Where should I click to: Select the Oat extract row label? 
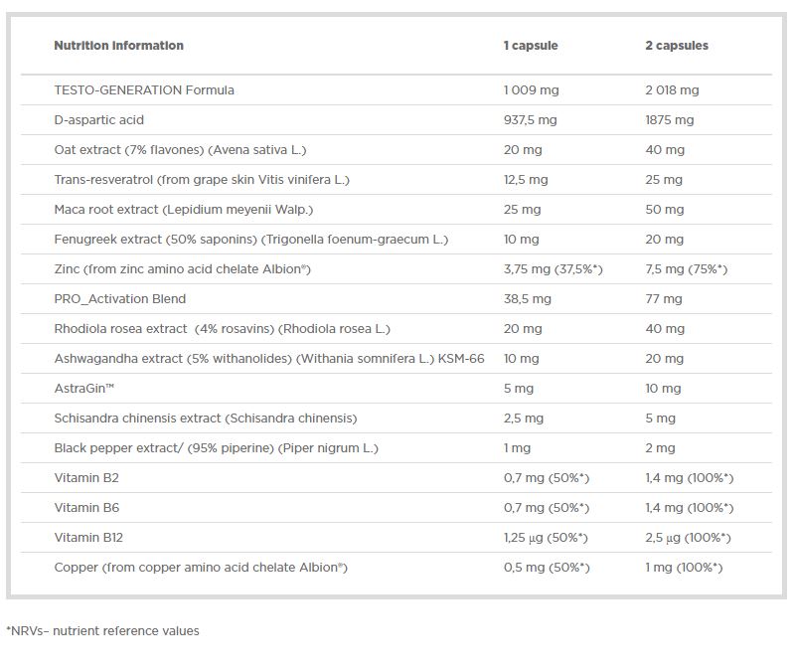pos(180,150)
